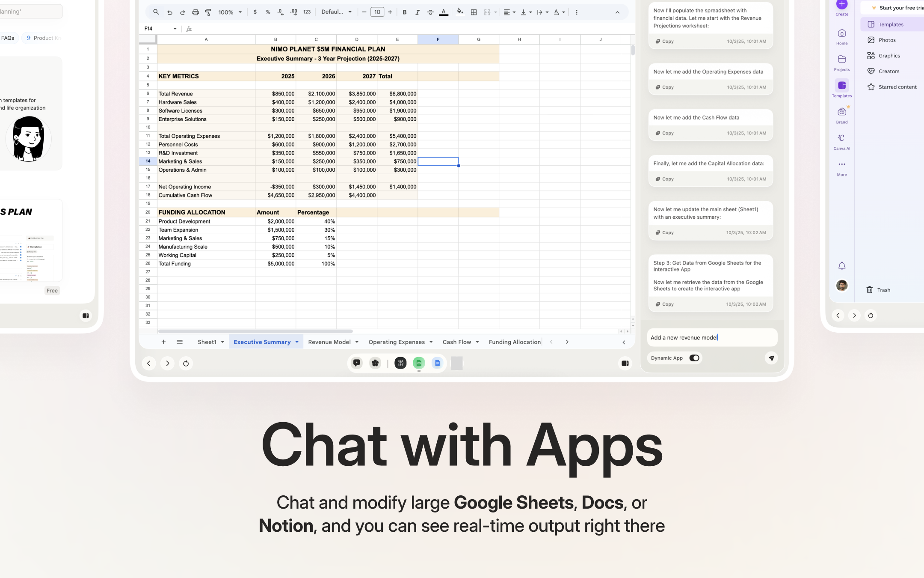Open the borders tool in the Sheets toolbar
Image resolution: width=924 pixels, height=578 pixels.
474,12
